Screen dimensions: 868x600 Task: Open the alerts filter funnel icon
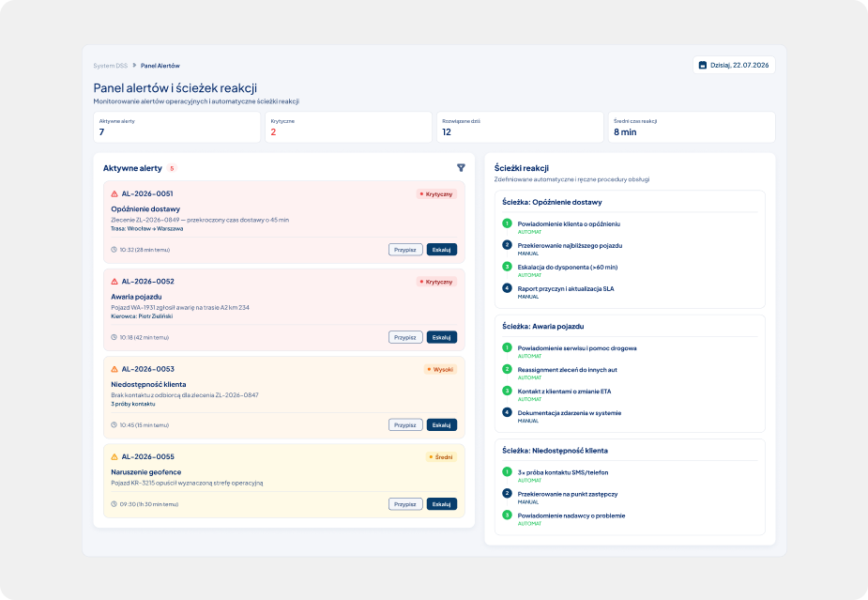pos(461,168)
